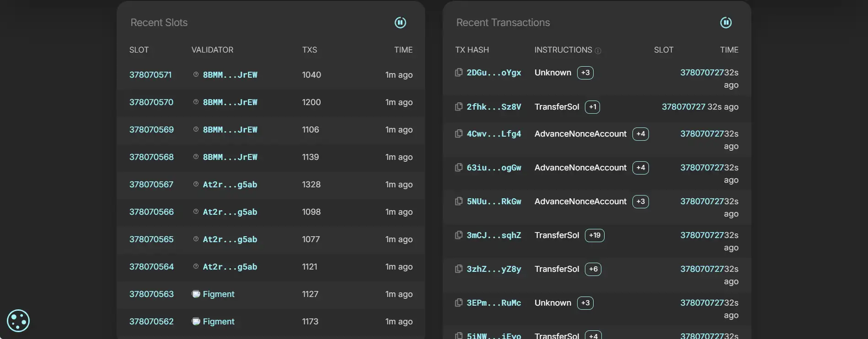Open the Figment validator for slot 378070563
Screen dimensions: 868x339
[x=218, y=294]
